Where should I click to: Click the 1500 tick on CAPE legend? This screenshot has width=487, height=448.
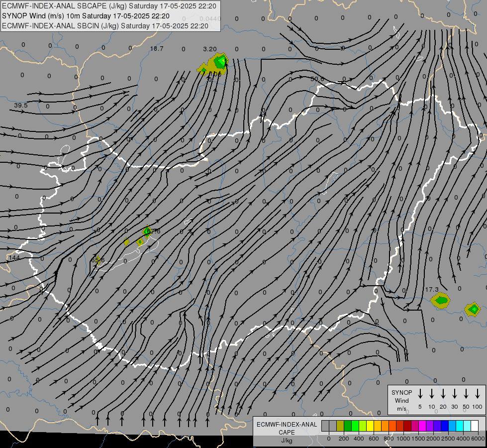pyautogui.click(x=418, y=439)
